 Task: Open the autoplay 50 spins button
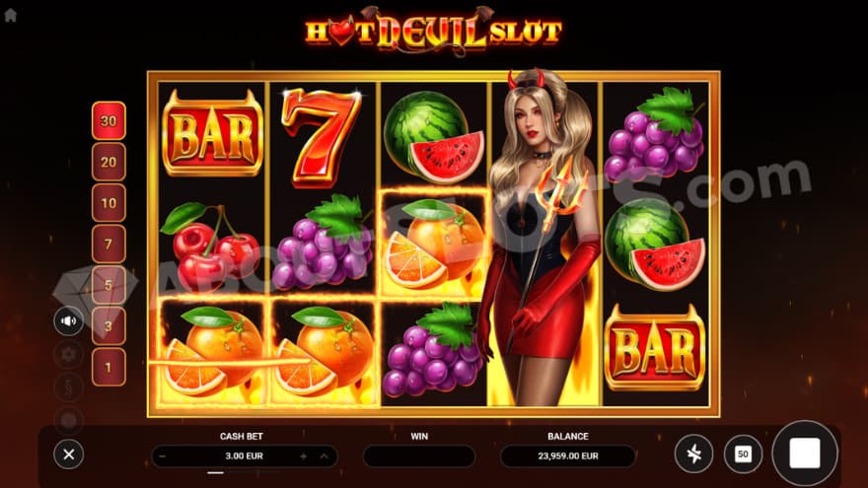coord(743,454)
